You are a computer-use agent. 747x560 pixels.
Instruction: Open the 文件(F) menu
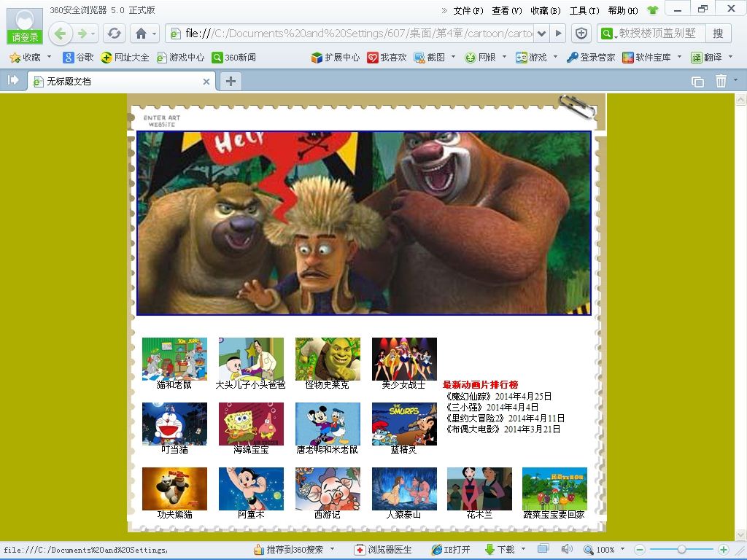coord(468,10)
